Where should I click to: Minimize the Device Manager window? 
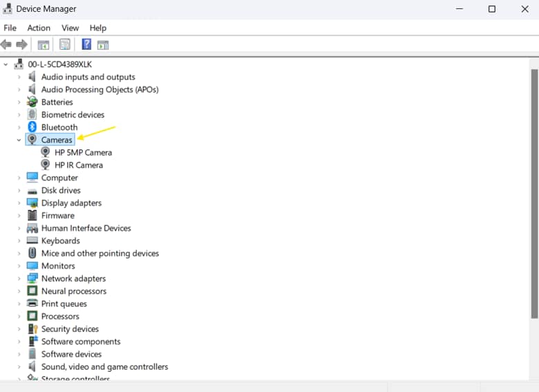tap(460, 9)
